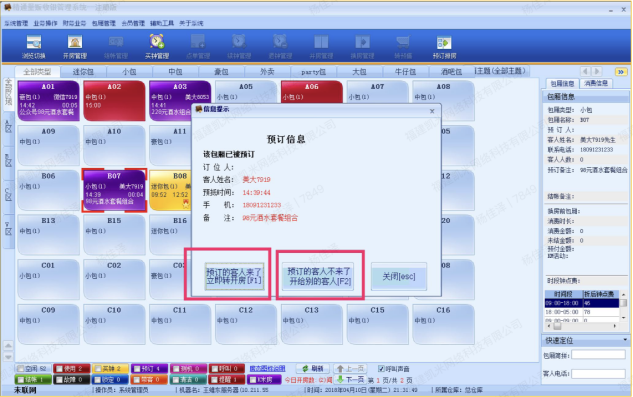
Task: Click 预订的客人不来了 开给别的客人[F2] button
Action: pos(319,276)
